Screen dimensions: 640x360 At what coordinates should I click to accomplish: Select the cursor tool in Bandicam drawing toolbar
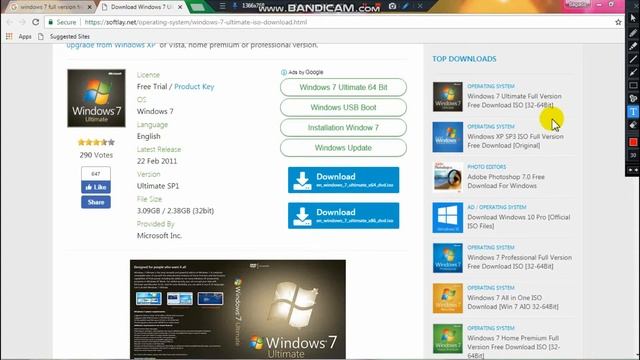point(633,18)
